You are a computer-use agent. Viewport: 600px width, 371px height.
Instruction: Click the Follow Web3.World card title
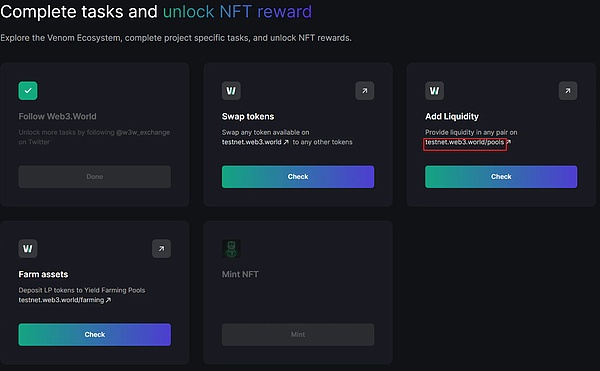[57, 116]
